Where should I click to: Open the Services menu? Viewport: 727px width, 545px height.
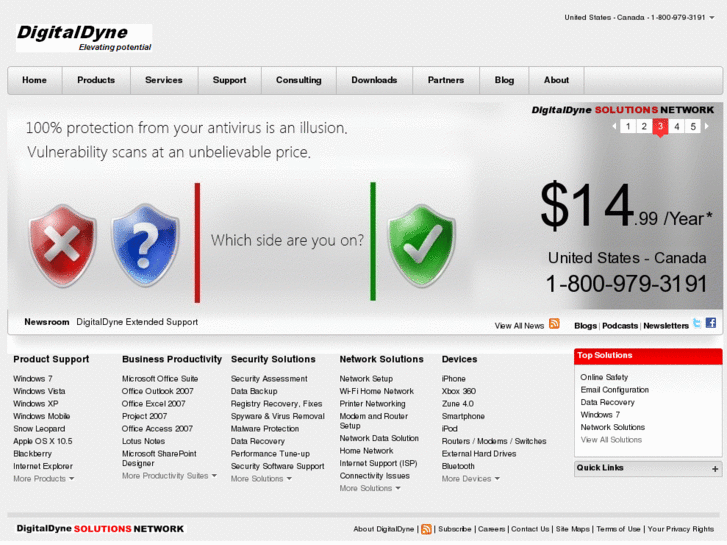click(164, 80)
